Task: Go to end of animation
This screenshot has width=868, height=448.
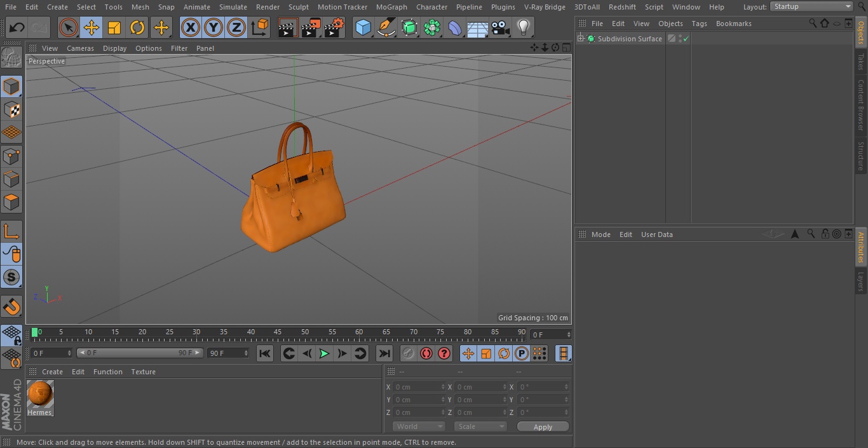Action: coord(384,353)
